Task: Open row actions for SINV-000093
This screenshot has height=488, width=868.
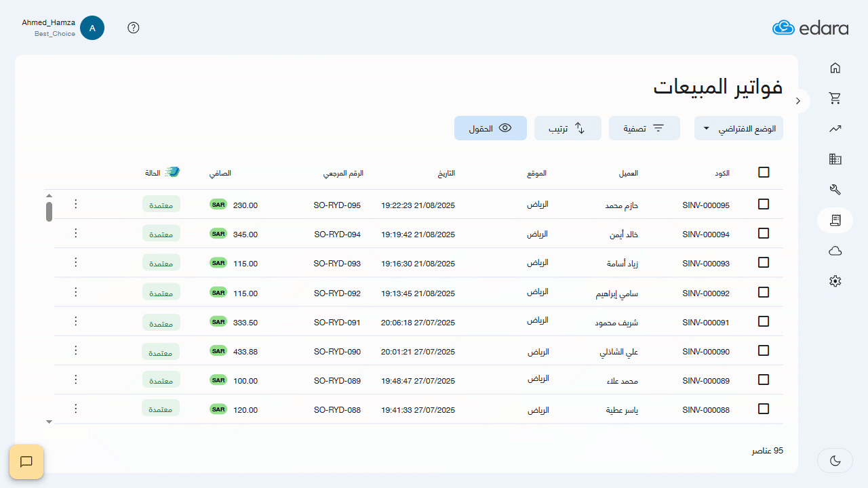Action: [76, 262]
